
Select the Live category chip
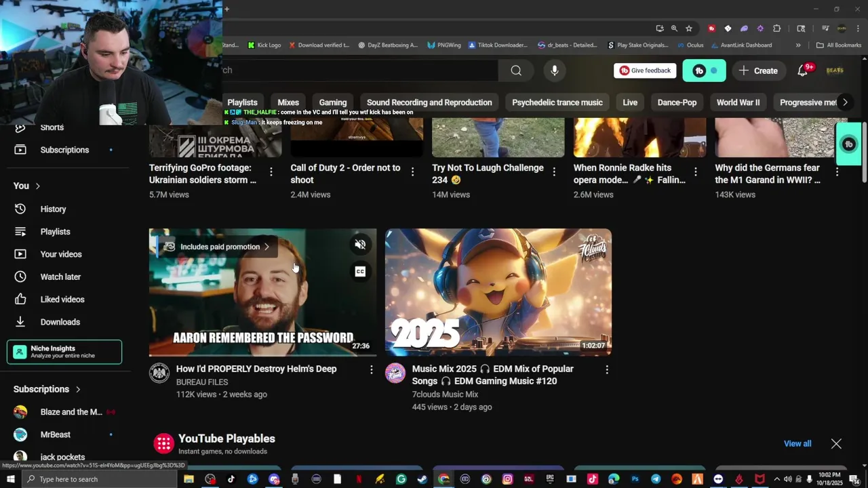[x=630, y=102]
